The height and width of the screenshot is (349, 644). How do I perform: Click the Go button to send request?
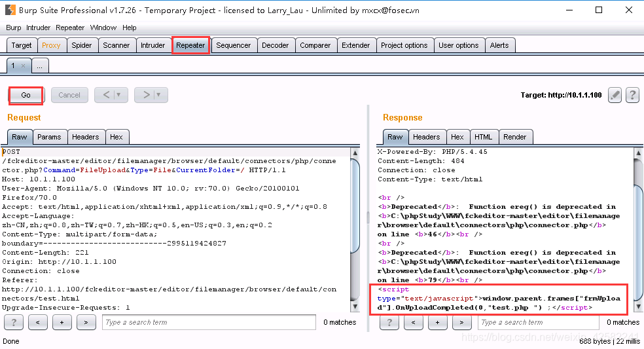26,96
